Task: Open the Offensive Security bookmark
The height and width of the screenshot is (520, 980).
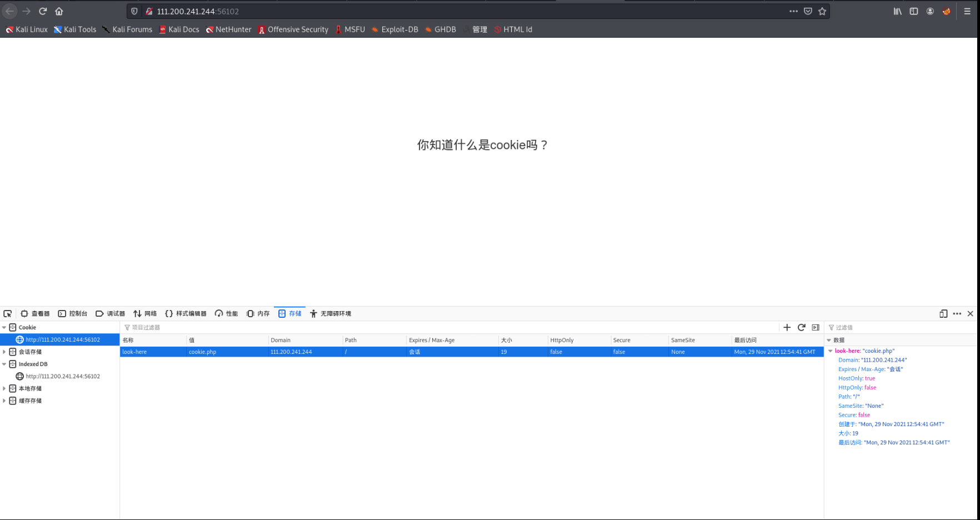Action: pos(293,29)
